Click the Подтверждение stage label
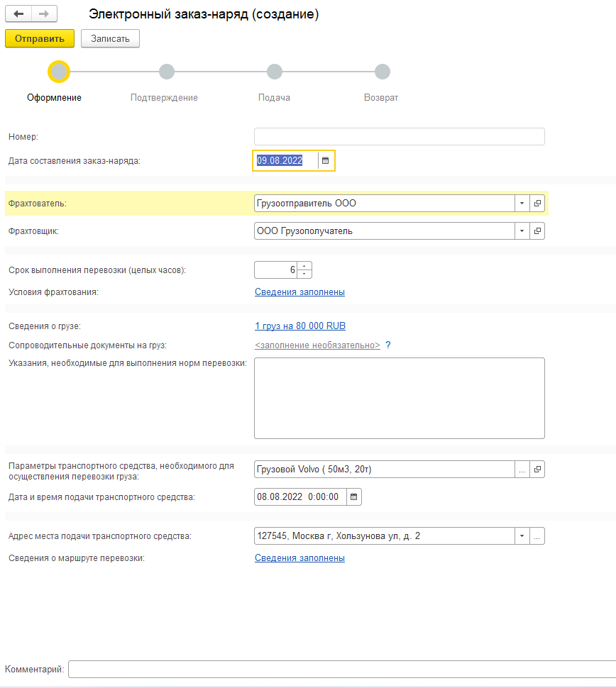Viewport: 616px width, 688px height. point(164,97)
